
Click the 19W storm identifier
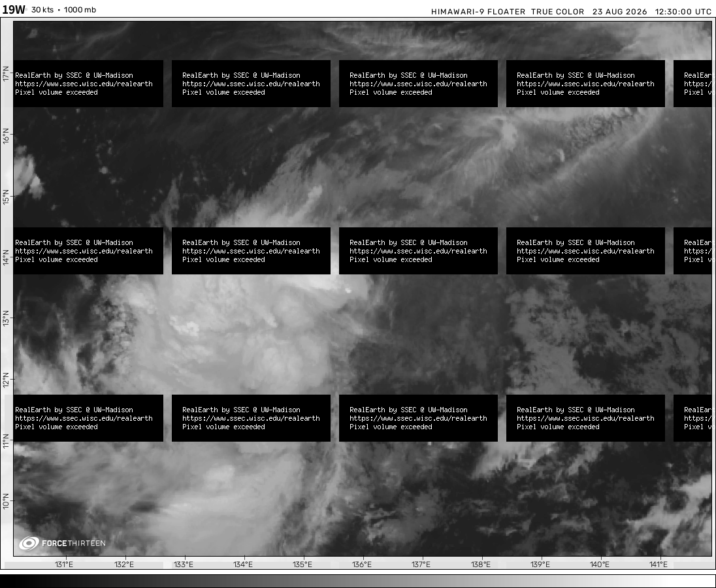(14, 10)
